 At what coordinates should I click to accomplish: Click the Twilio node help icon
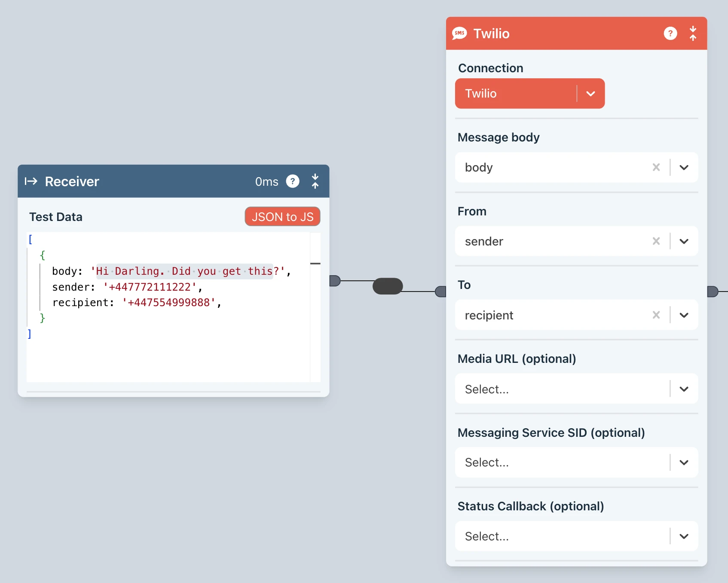tap(670, 34)
